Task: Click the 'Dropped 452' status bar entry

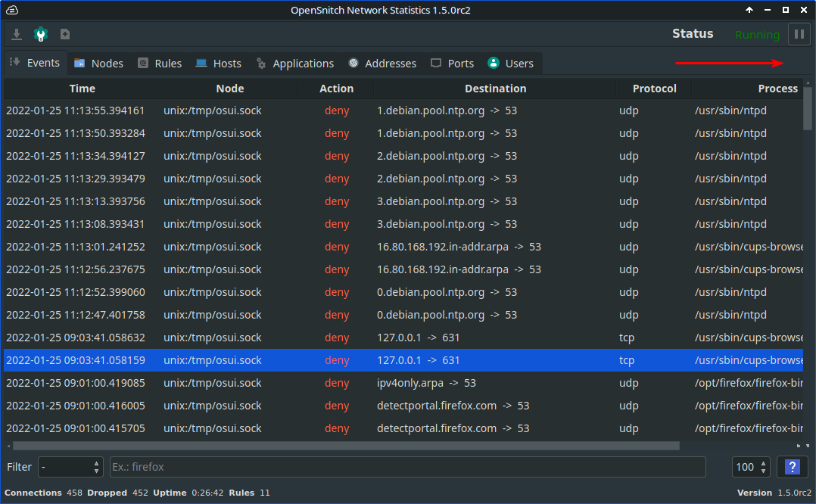Action: click(x=117, y=493)
